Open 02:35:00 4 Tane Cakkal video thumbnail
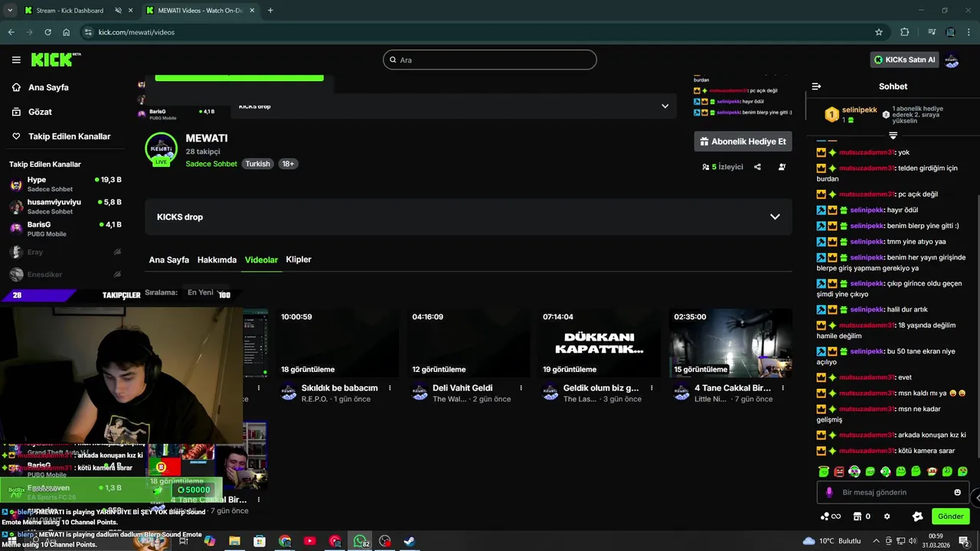Screen dimensions: 980x551 [730, 343]
